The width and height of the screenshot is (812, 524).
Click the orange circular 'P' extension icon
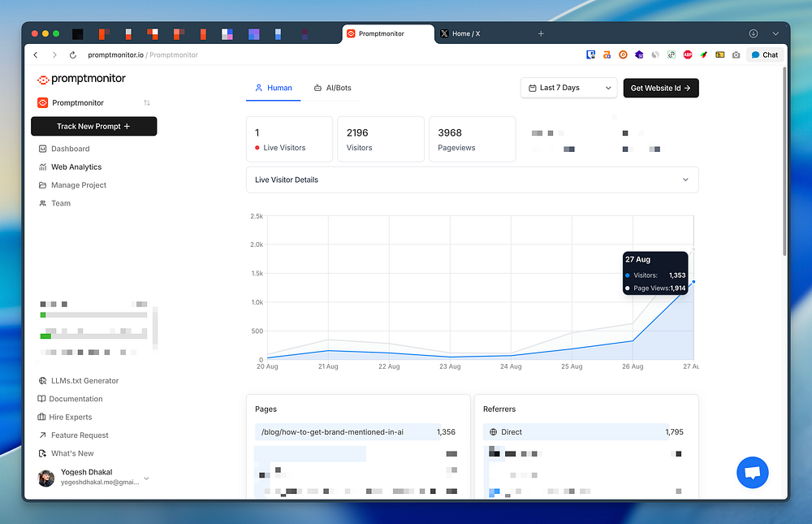623,55
